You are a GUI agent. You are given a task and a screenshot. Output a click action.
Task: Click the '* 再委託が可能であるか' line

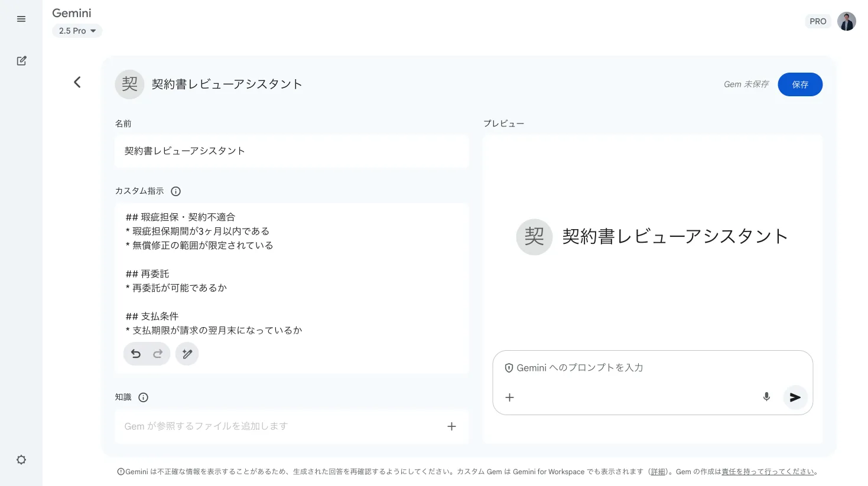click(176, 288)
